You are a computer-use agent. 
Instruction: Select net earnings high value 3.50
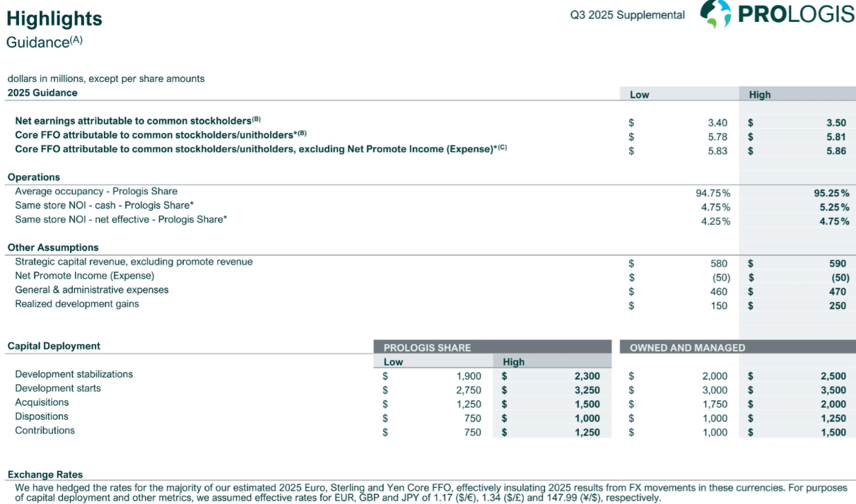click(836, 123)
